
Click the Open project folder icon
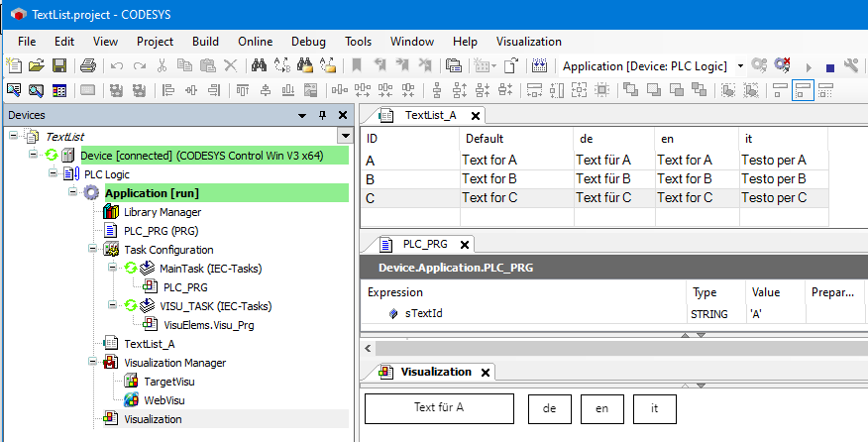tap(37, 66)
